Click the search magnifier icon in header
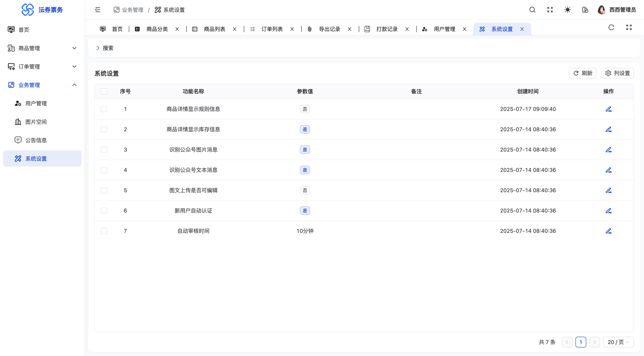Image resolution: width=644 pixels, height=356 pixels. point(532,10)
